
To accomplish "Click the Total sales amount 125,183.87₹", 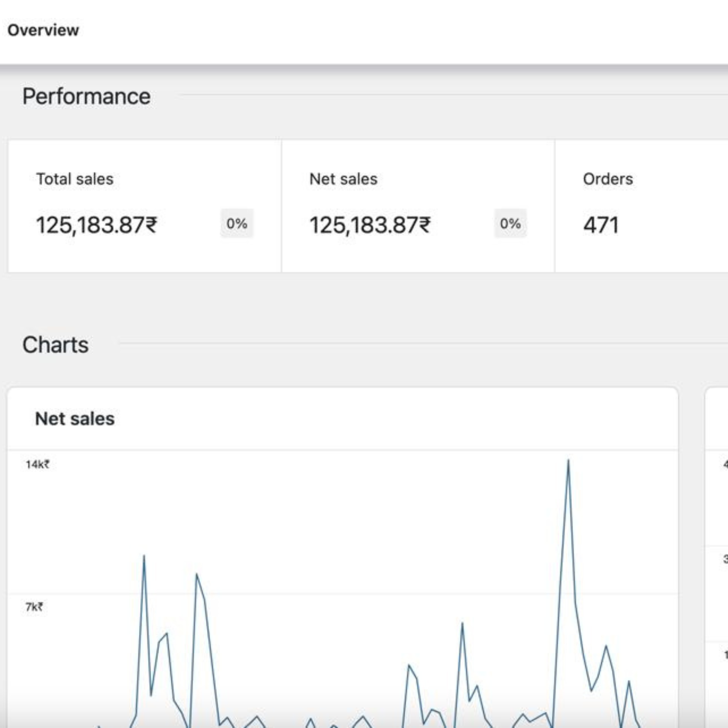I will (x=96, y=225).
